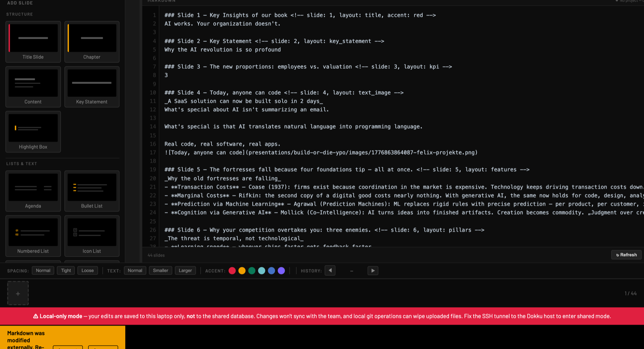The height and width of the screenshot is (349, 644).
Task: Click the 'Slide 2 – Key Statement' heading line
Action: point(274,41)
